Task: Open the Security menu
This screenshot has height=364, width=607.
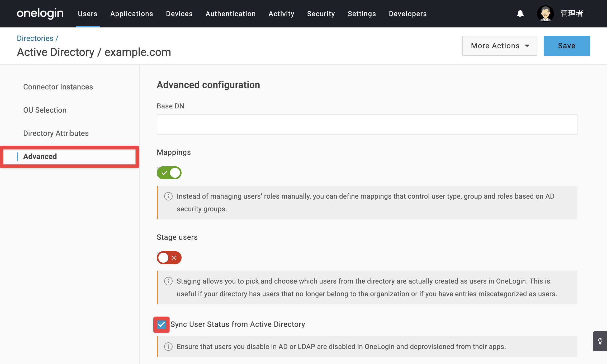Action: tap(321, 14)
